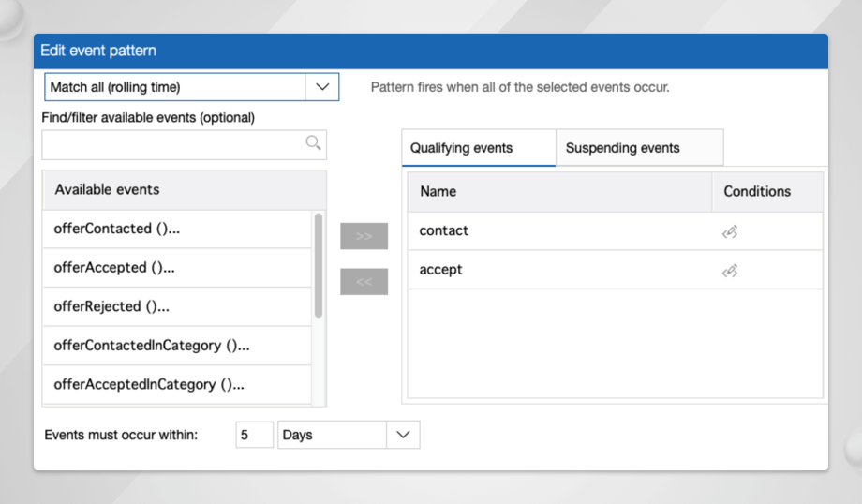Click the available events list scrollbar

tap(319, 265)
